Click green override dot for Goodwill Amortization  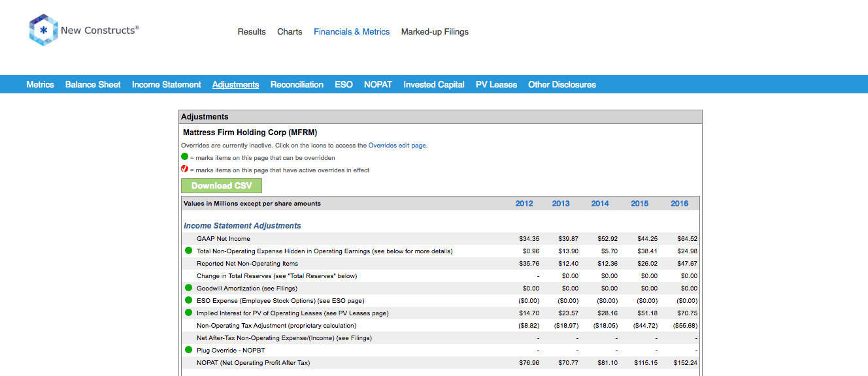[188, 288]
